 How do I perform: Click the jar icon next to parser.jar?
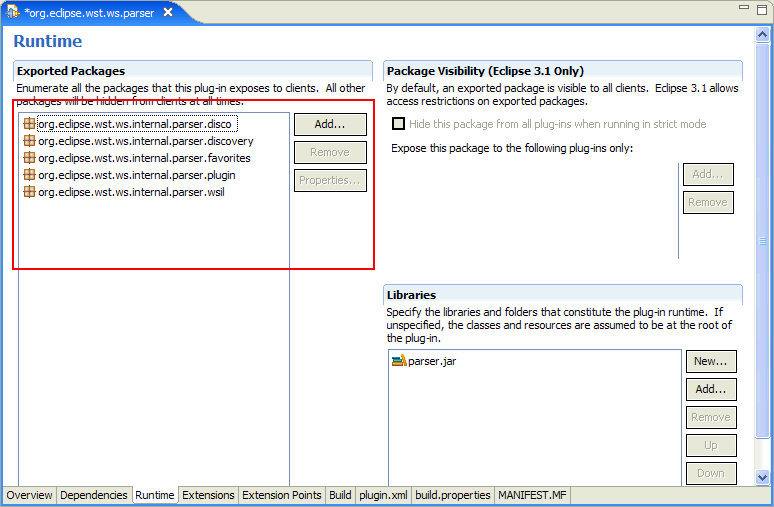point(399,361)
